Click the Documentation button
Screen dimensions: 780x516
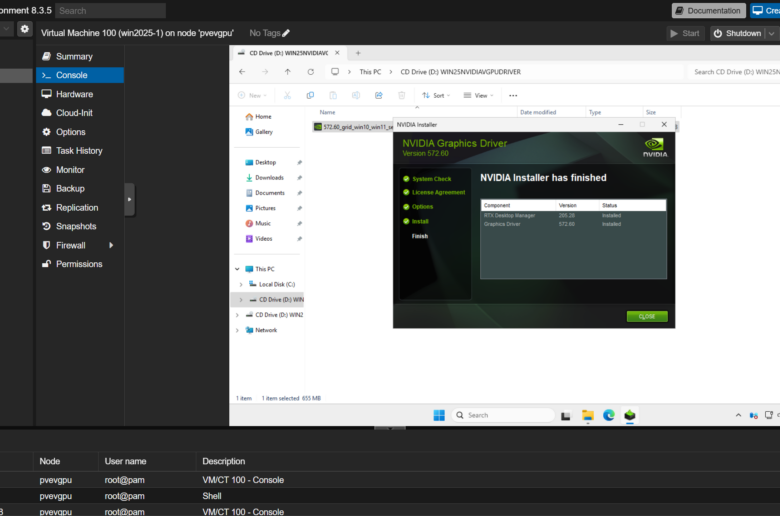(708, 10)
